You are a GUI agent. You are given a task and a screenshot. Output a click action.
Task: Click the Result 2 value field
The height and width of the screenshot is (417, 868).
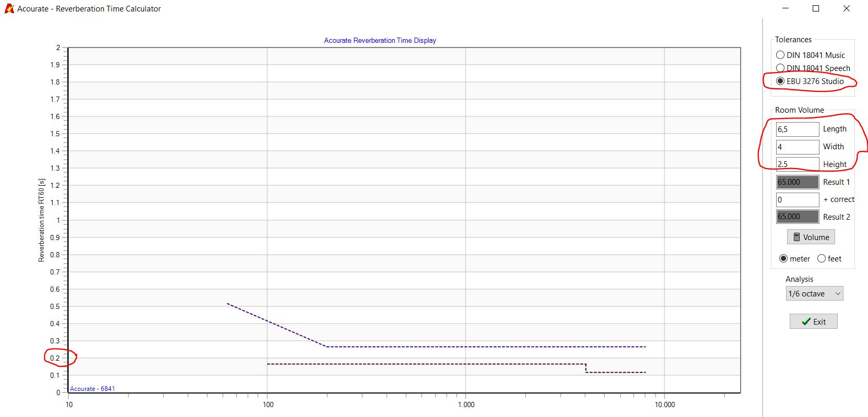click(798, 217)
